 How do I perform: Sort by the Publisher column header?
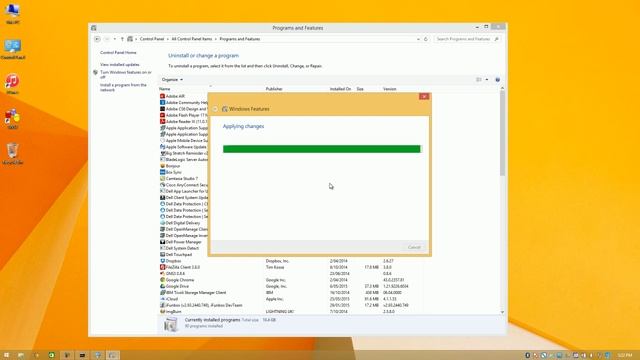[274, 89]
